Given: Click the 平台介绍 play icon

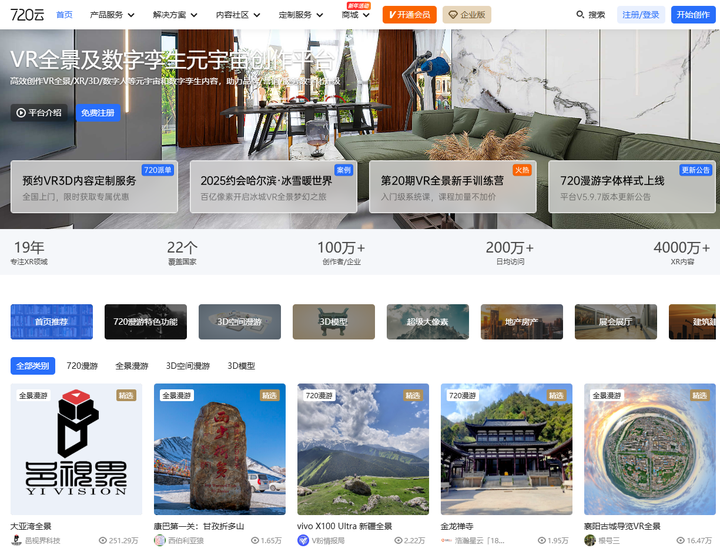Looking at the screenshot, I should point(21,112).
